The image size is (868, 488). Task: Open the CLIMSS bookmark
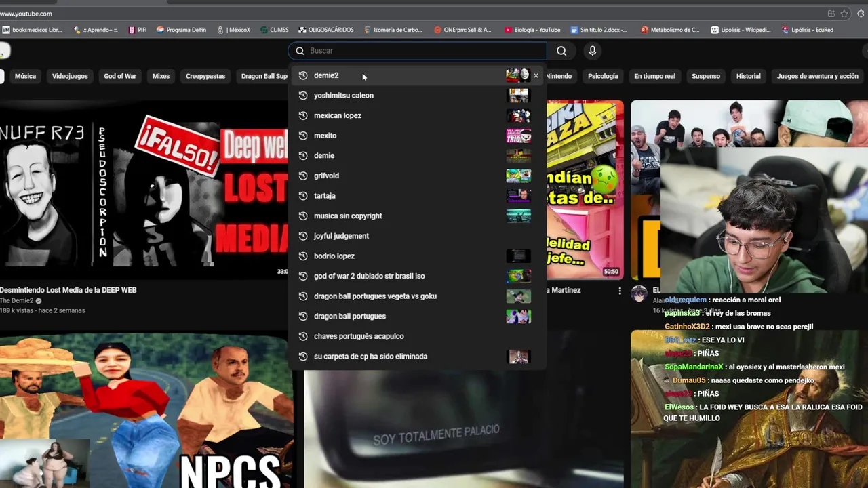point(275,30)
